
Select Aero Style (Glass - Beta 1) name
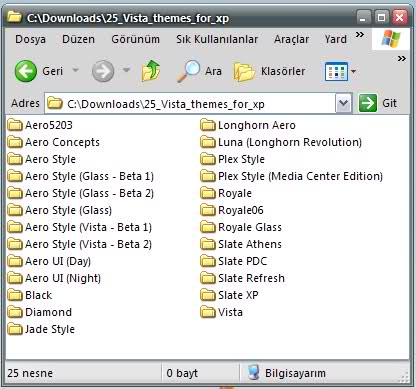[89, 176]
